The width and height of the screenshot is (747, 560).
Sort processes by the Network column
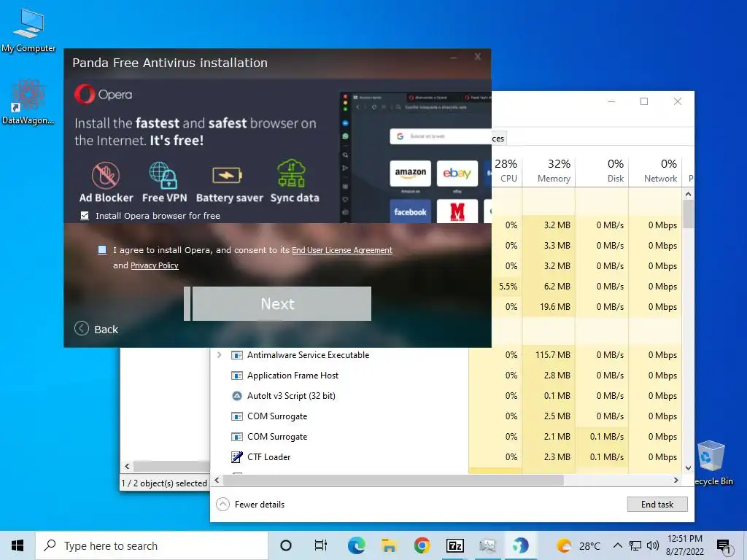(x=656, y=171)
